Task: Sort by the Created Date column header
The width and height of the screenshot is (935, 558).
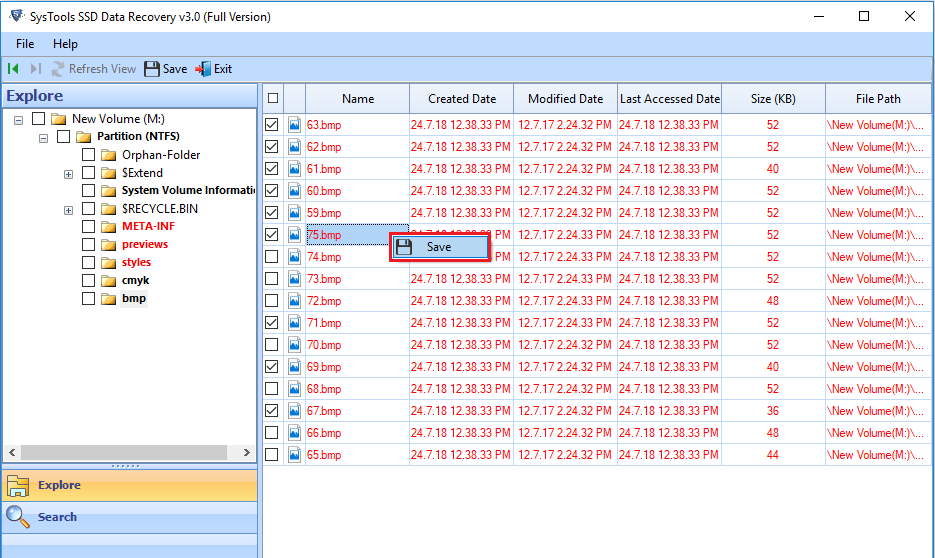Action: click(x=462, y=98)
